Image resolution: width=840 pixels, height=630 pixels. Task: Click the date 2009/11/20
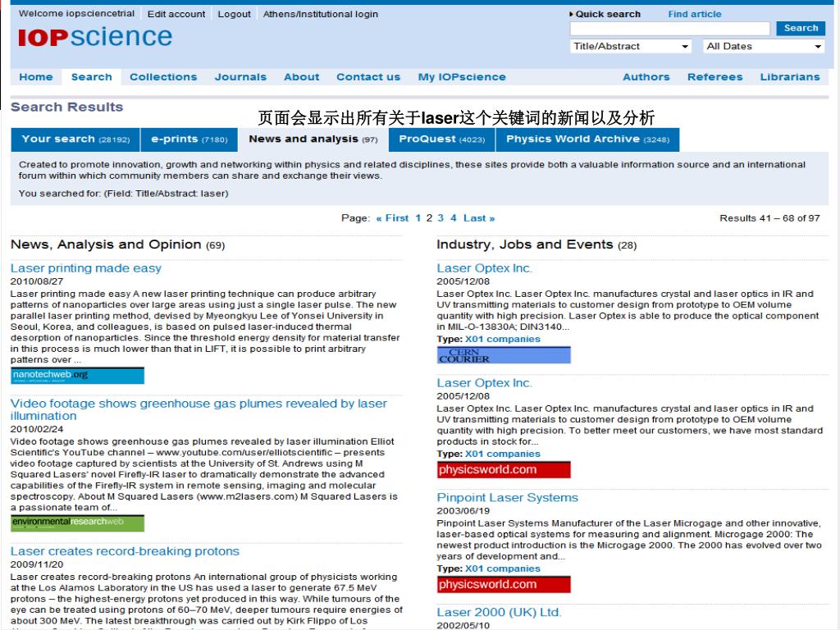pyautogui.click(x=37, y=564)
